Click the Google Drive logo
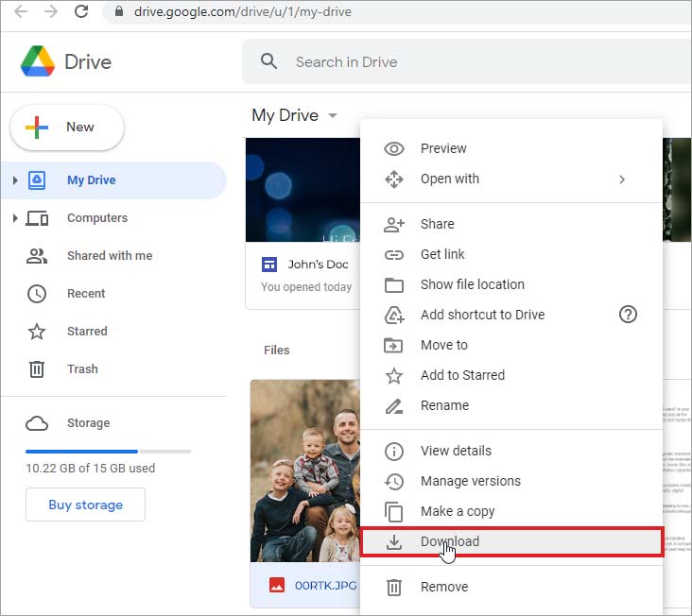 [x=38, y=61]
